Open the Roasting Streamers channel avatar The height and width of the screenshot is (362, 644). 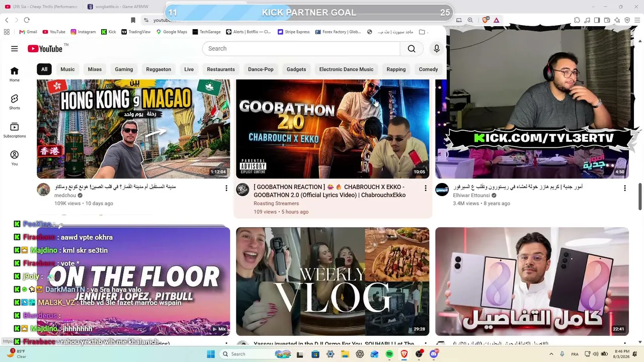coord(243,190)
